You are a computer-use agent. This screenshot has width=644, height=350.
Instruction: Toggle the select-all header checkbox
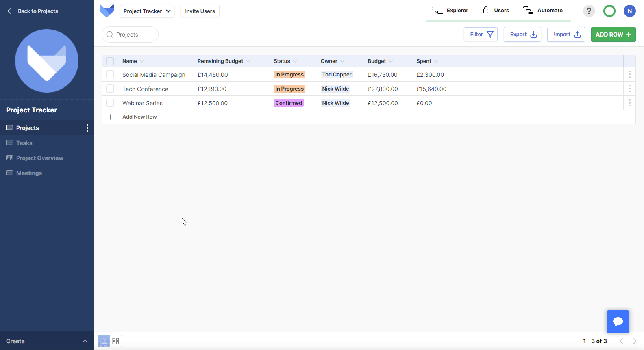(110, 61)
